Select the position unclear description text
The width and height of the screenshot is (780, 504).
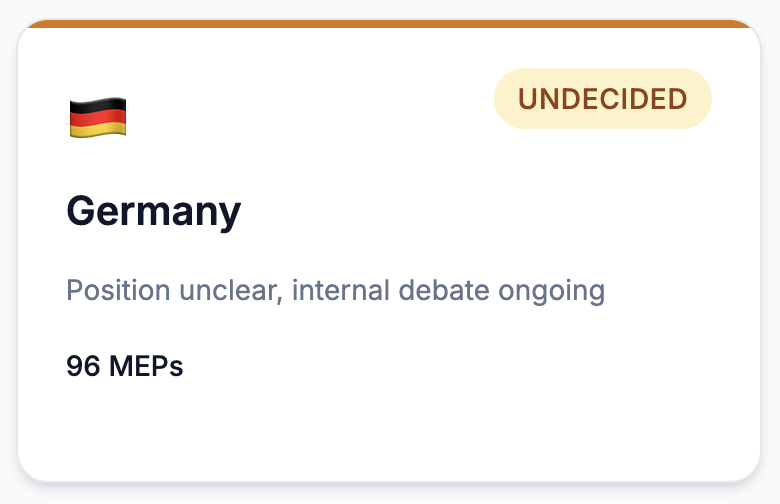pyautogui.click(x=336, y=291)
